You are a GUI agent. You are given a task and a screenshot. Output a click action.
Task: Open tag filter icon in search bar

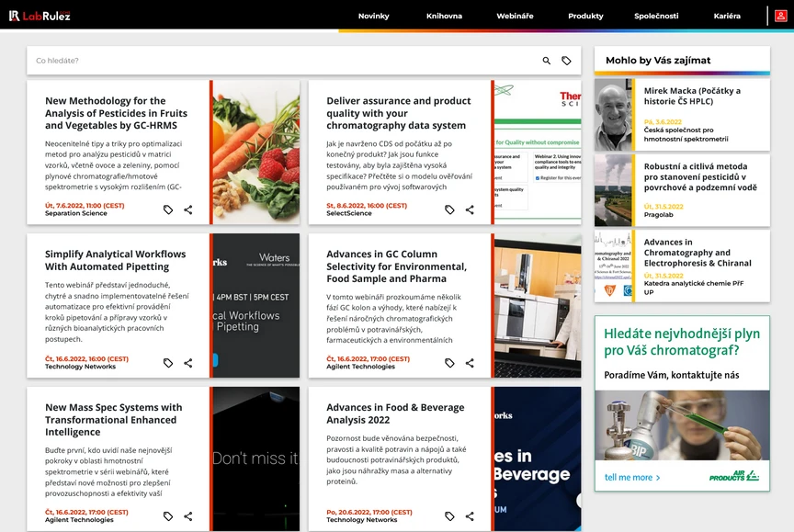(566, 61)
